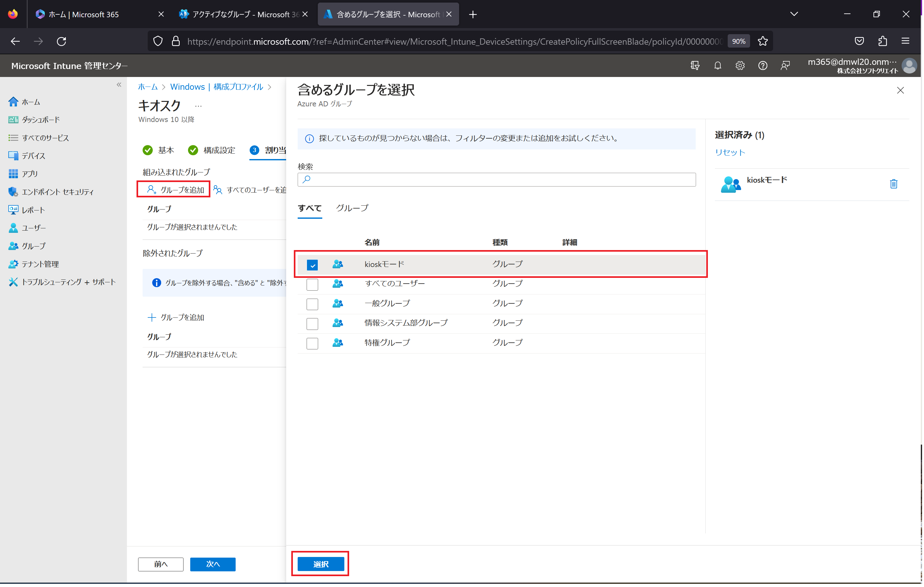This screenshot has width=924, height=587.
Task: Check the kioskモード group checkbox
Action: click(x=312, y=264)
